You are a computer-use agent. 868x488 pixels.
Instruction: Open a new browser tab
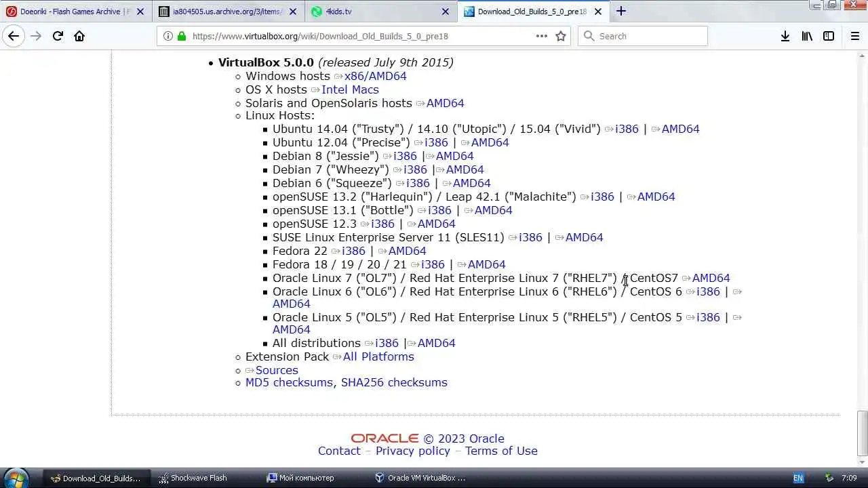click(x=621, y=11)
